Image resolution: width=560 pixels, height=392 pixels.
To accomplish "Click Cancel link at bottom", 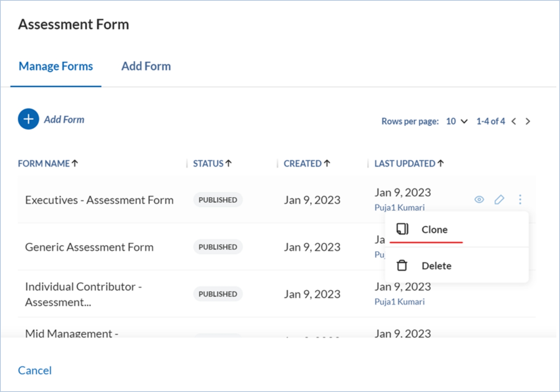I will click(x=35, y=371).
